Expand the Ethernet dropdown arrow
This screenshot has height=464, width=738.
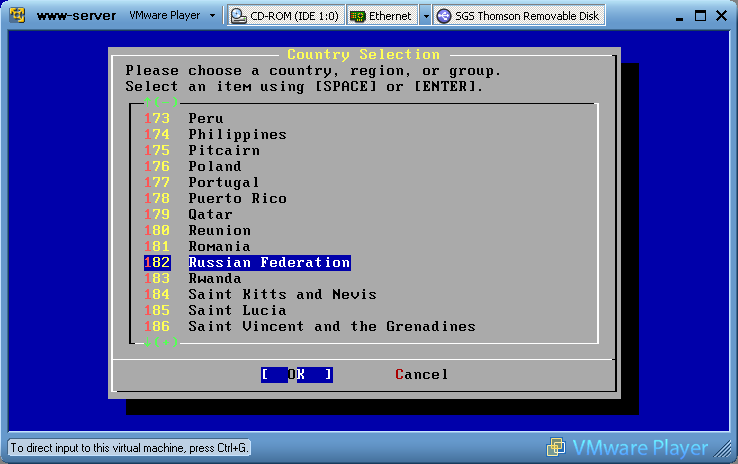pyautogui.click(x=425, y=16)
